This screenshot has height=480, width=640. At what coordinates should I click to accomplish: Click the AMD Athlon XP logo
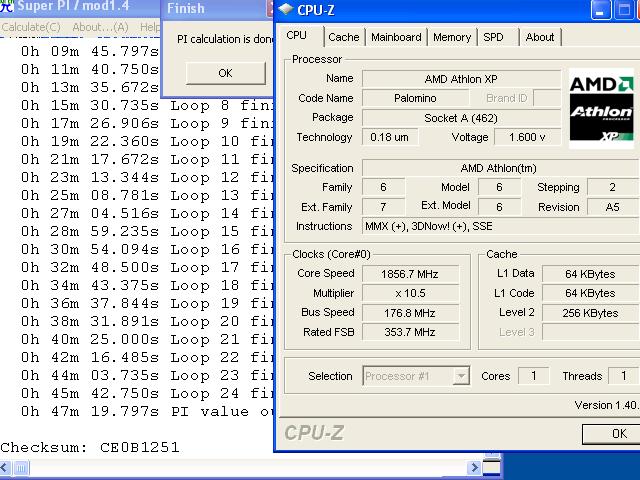coord(601,108)
